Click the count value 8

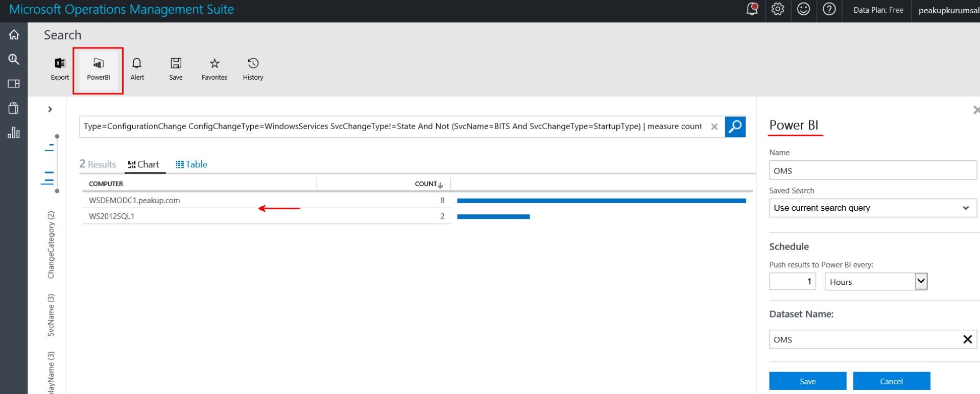click(x=442, y=201)
